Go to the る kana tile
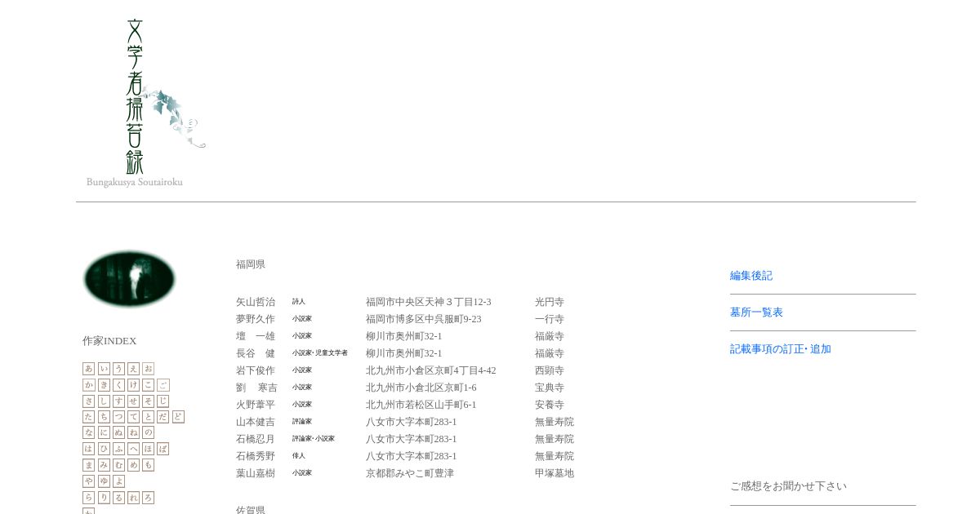The image size is (980, 514). [118, 498]
